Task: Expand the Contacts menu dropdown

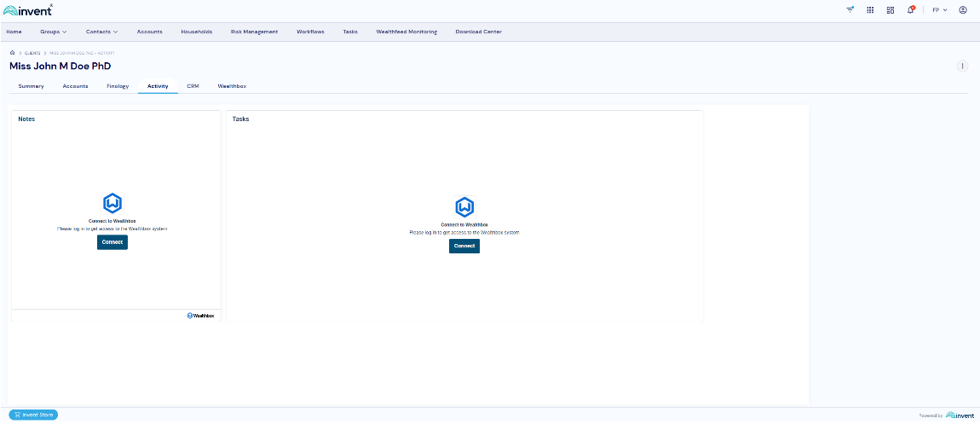Action: (101, 32)
